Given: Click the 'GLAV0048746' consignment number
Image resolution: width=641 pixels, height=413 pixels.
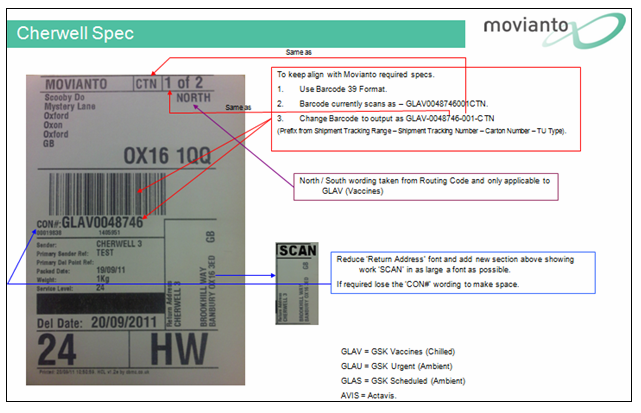Looking at the screenshot, I should point(102,222).
